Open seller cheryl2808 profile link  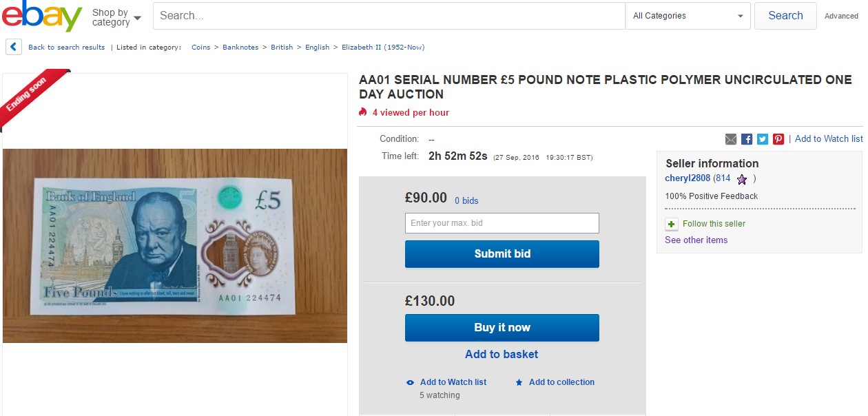(x=687, y=178)
